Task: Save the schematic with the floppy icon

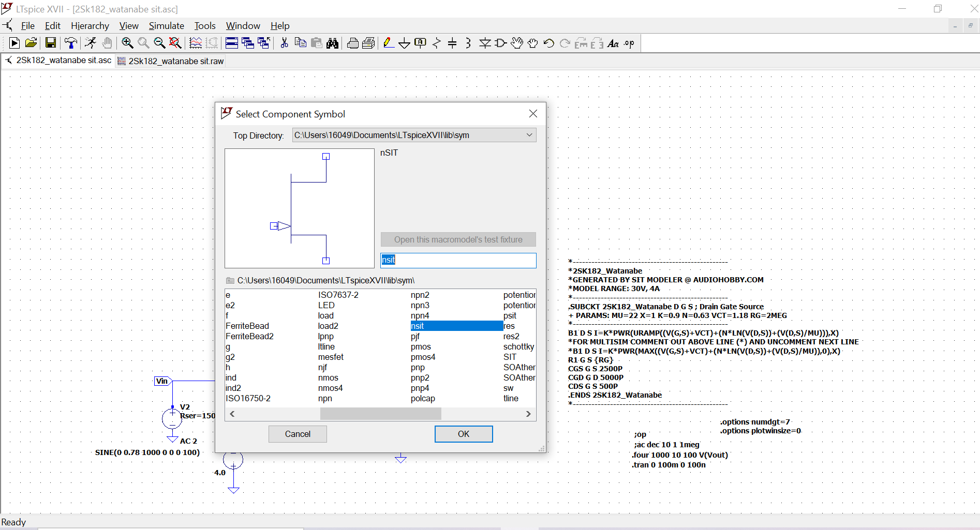Action: (50, 43)
